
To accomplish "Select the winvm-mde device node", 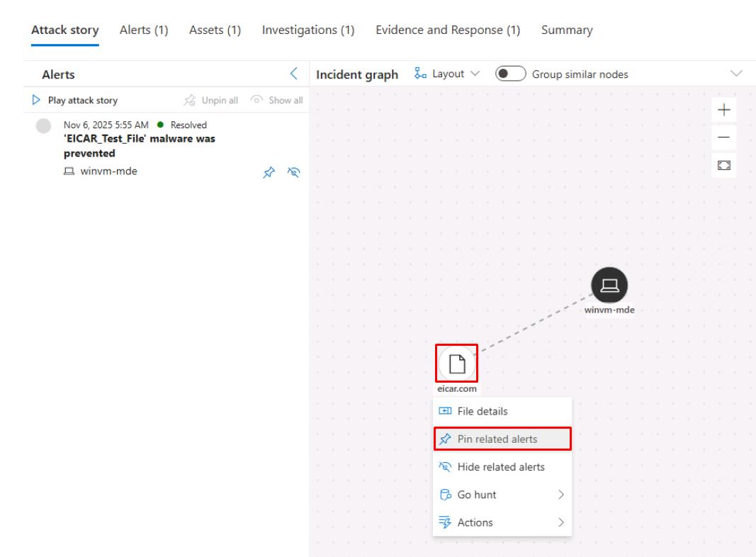I will click(609, 286).
